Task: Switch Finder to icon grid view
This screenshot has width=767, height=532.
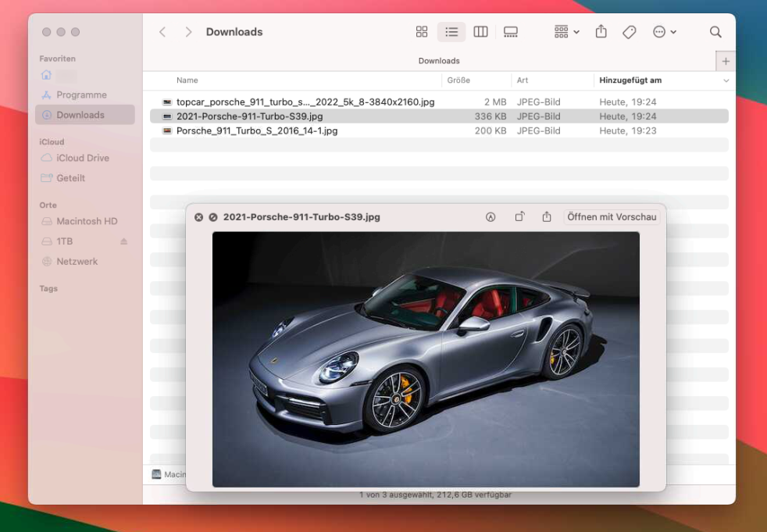Action: [x=422, y=32]
